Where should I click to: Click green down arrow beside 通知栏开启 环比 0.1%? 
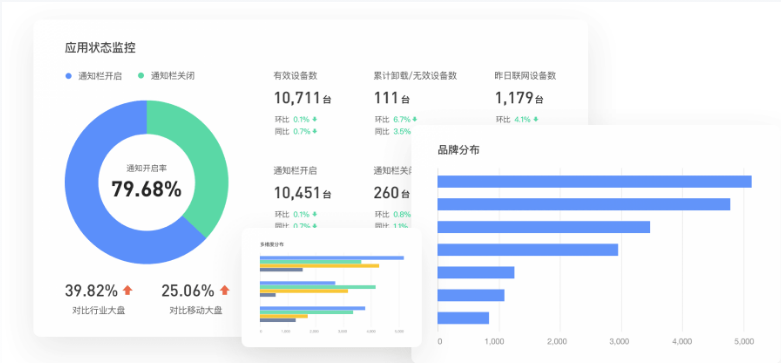315,214
